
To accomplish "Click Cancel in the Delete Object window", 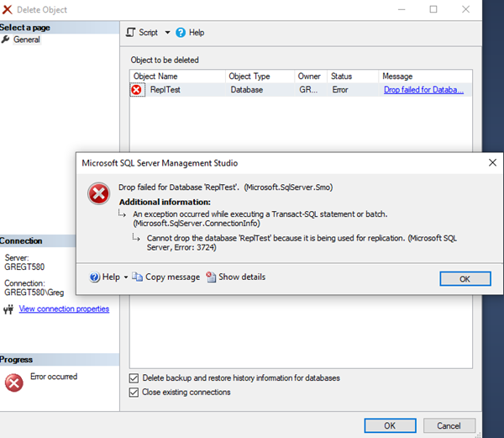I will pos(449,425).
